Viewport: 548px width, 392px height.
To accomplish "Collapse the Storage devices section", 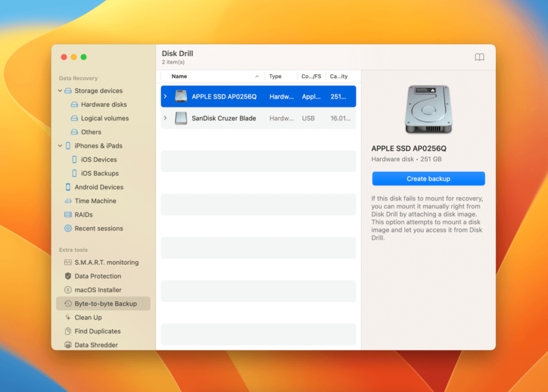I will (x=60, y=91).
